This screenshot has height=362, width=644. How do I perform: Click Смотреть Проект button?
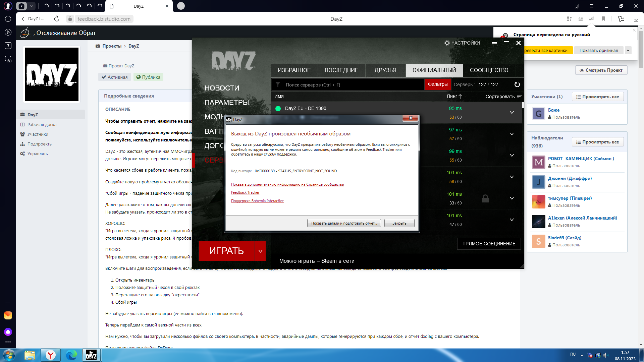tap(601, 70)
